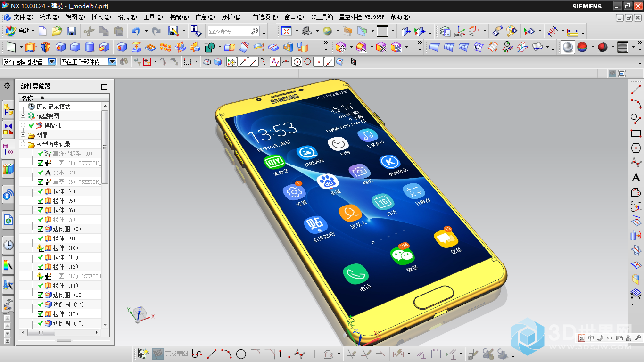
Task: Select 历史记录模式 in navigator
Action: point(53,107)
